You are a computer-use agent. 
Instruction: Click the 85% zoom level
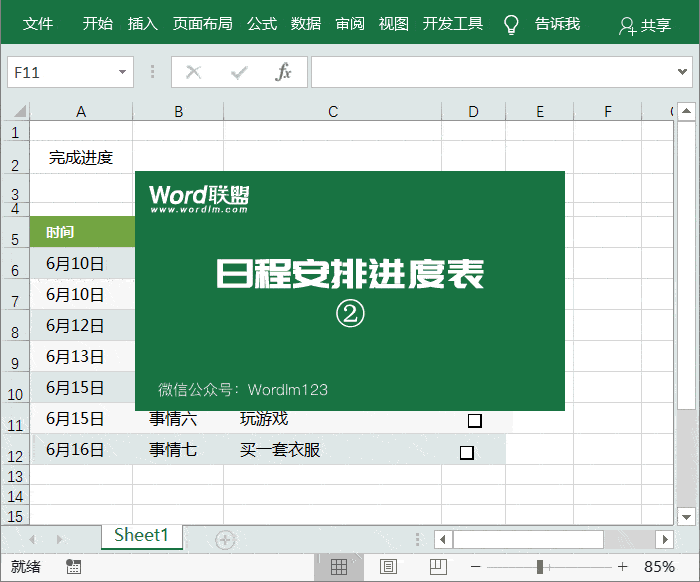pos(659,567)
